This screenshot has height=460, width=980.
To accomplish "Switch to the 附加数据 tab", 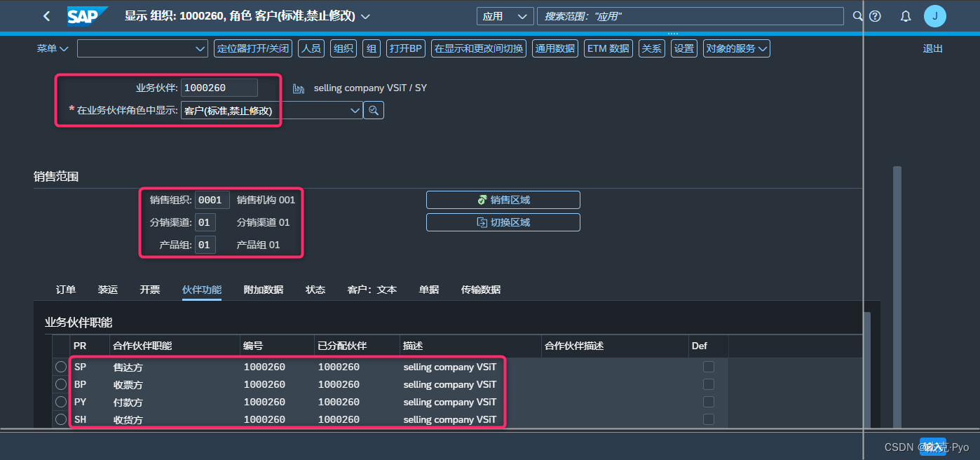I will (264, 290).
